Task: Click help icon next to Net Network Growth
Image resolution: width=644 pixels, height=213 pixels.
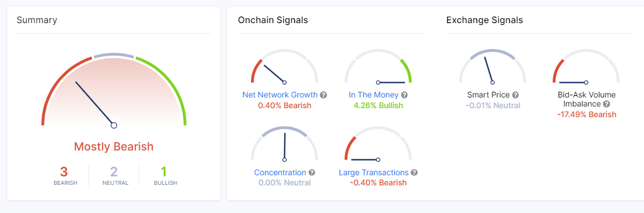Action: tap(324, 95)
